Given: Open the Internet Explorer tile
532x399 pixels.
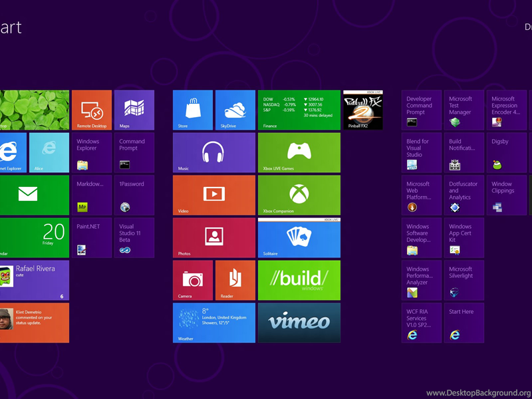Looking at the screenshot, I should coord(13,153).
